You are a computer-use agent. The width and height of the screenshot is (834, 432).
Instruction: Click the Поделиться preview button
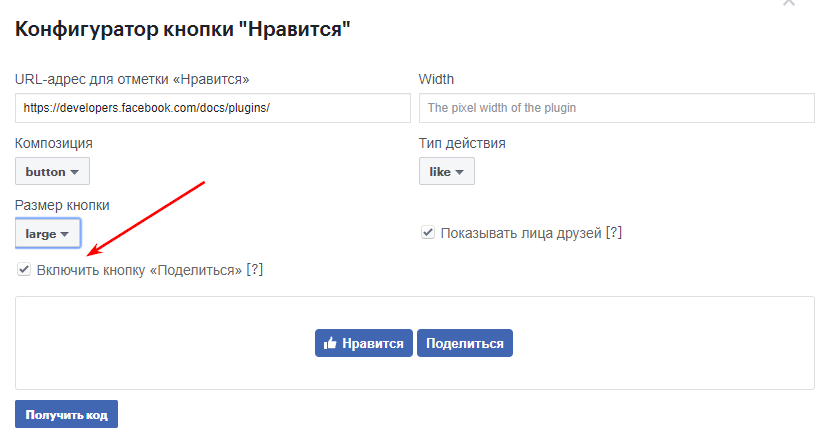pyautogui.click(x=465, y=343)
